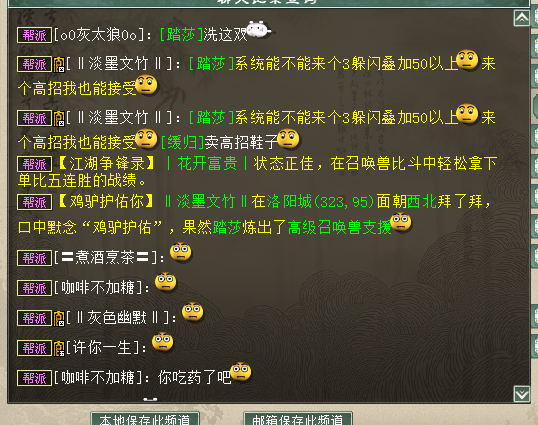
Task: Click emoticon in 许你一生 message
Action: [163, 342]
